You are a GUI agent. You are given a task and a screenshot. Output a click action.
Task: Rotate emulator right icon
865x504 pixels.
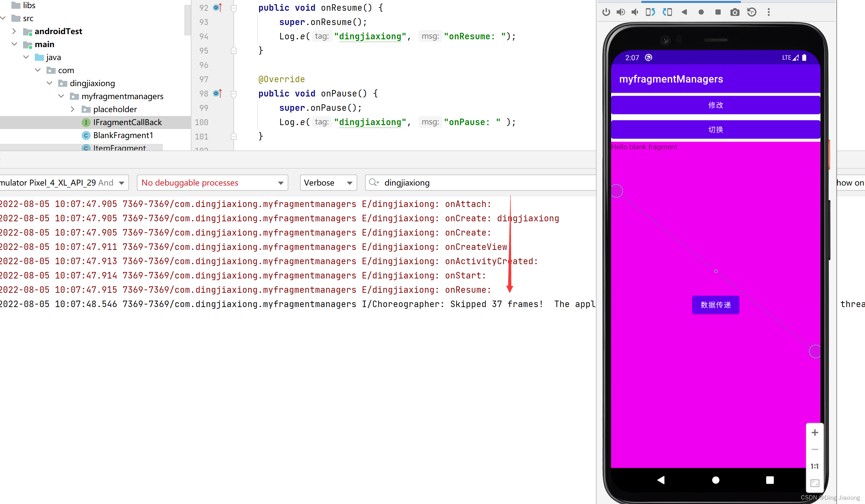[x=667, y=12]
